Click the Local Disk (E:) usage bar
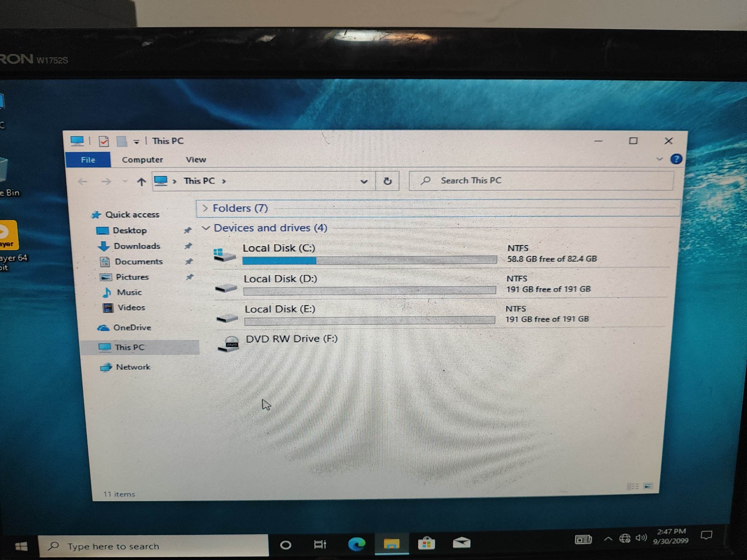This screenshot has width=747, height=560. pyautogui.click(x=369, y=320)
